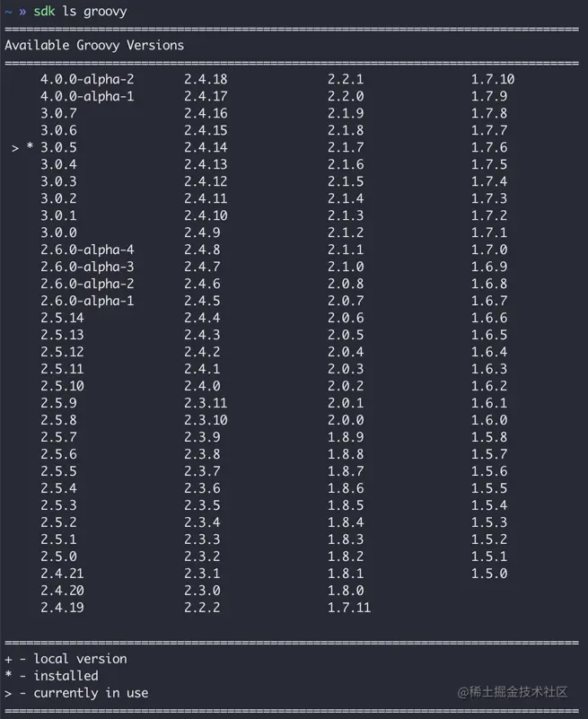
Task: Select version 1.6.9
Action: (489, 267)
